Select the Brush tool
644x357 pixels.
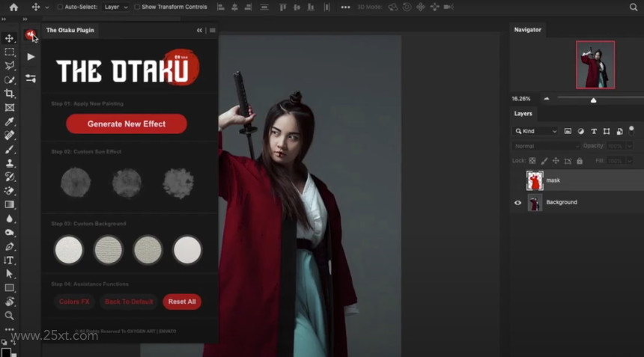[x=9, y=150]
